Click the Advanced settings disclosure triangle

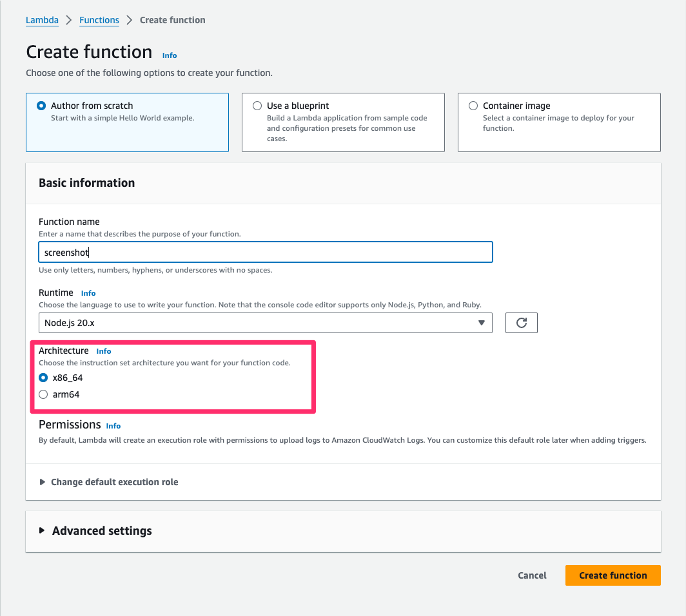coord(42,531)
